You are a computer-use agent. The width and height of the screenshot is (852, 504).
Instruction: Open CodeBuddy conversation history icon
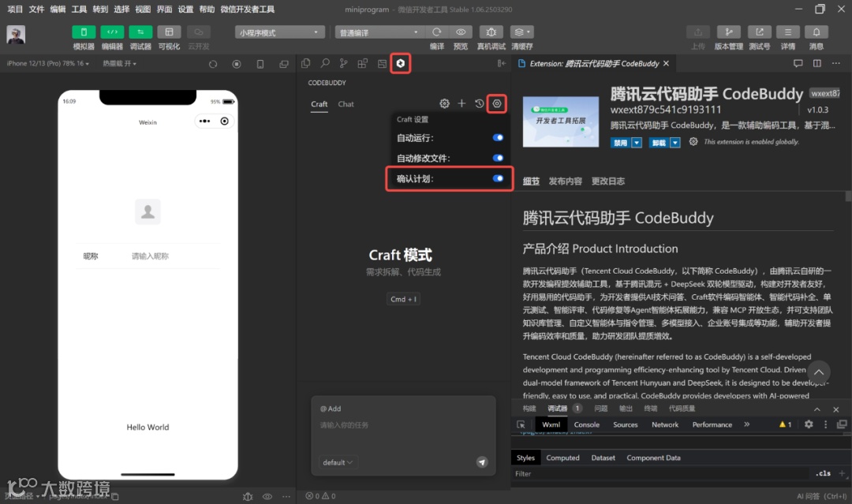coord(479,104)
